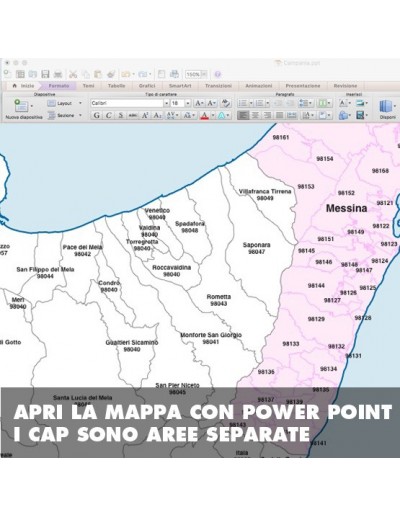
Task: Toggle italic with the C button
Action: [108, 115]
